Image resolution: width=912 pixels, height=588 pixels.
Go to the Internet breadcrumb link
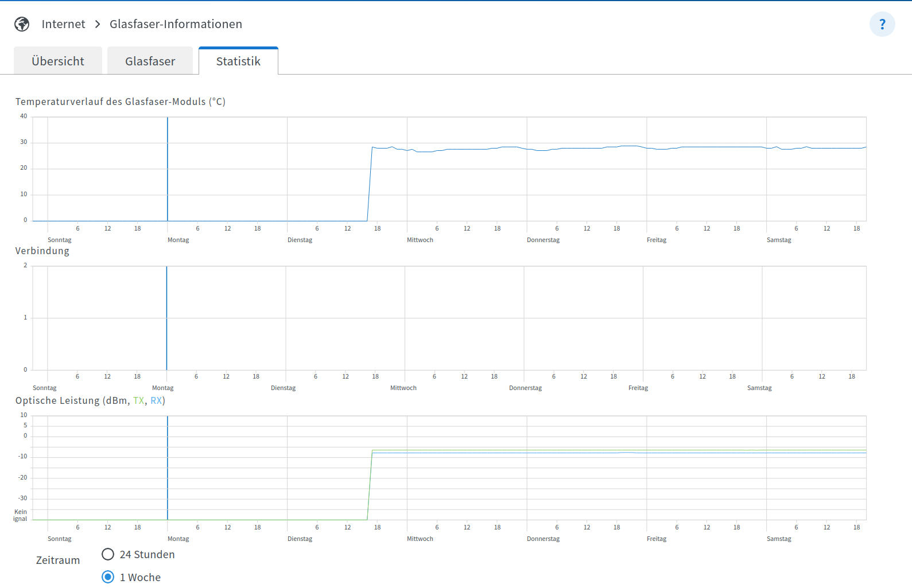[x=63, y=24]
